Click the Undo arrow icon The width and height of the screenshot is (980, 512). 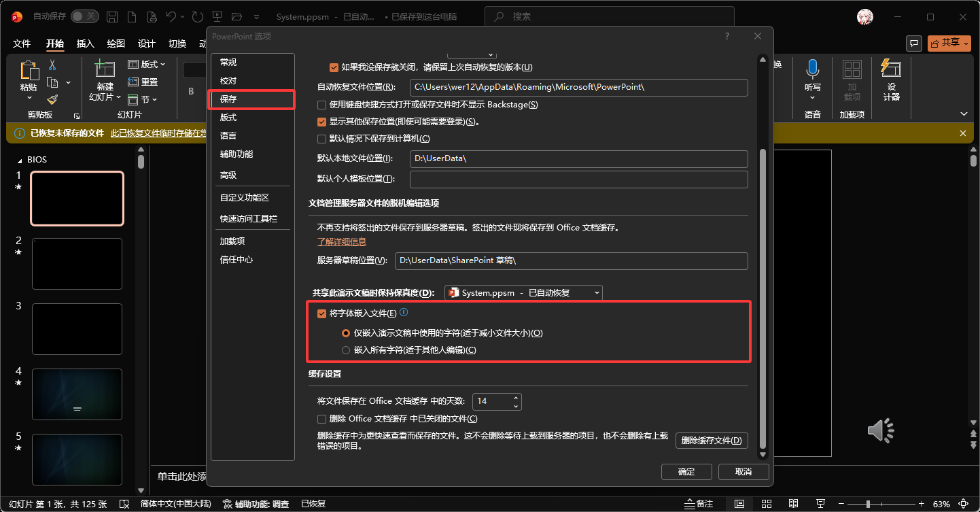pos(171,16)
